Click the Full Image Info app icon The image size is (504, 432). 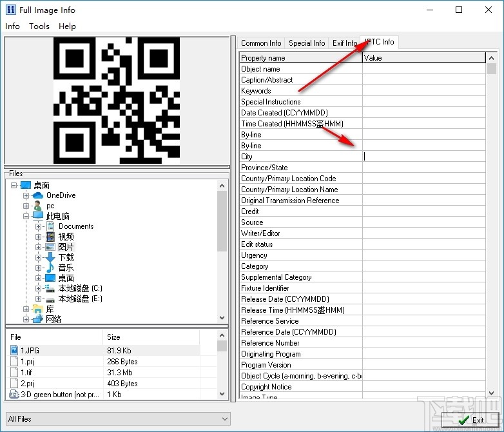(10, 10)
